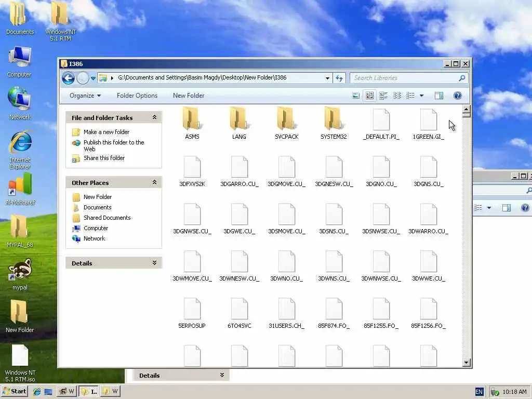Image resolution: width=532 pixels, height=399 pixels.
Task: Select the details list view button
Action: (410, 96)
